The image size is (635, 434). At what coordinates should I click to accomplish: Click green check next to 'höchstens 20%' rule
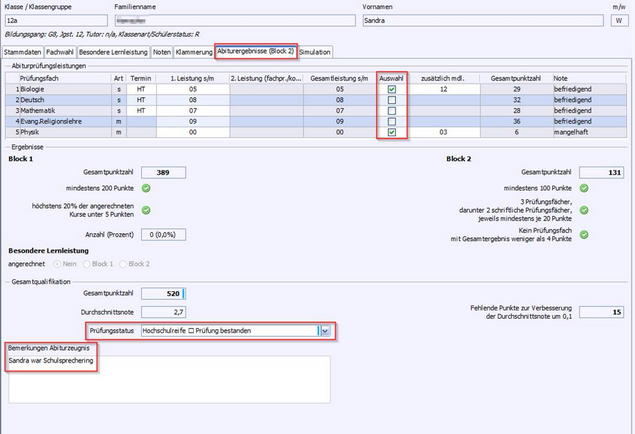(146, 210)
